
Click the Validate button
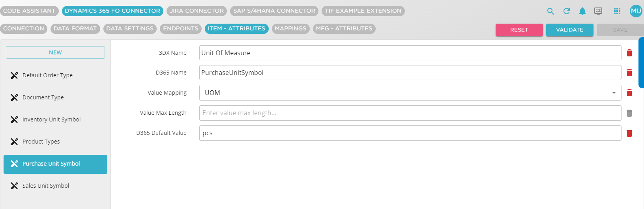click(x=569, y=30)
